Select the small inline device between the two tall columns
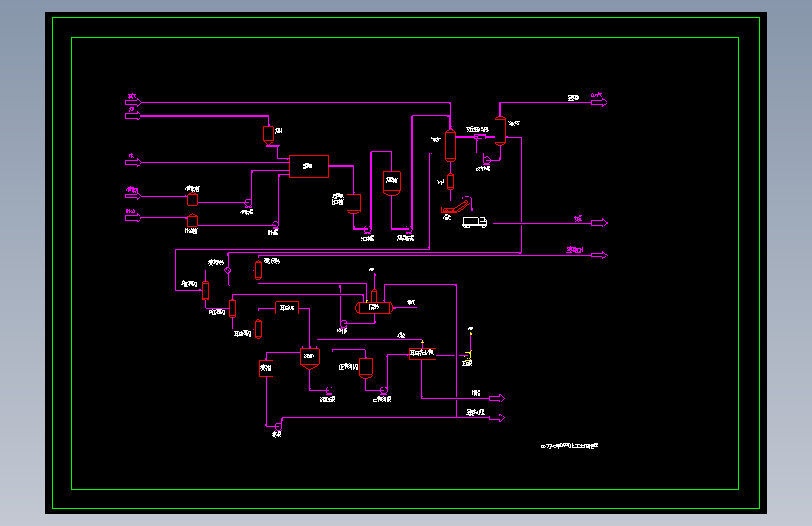The height and width of the screenshot is (526, 812). pos(480,137)
